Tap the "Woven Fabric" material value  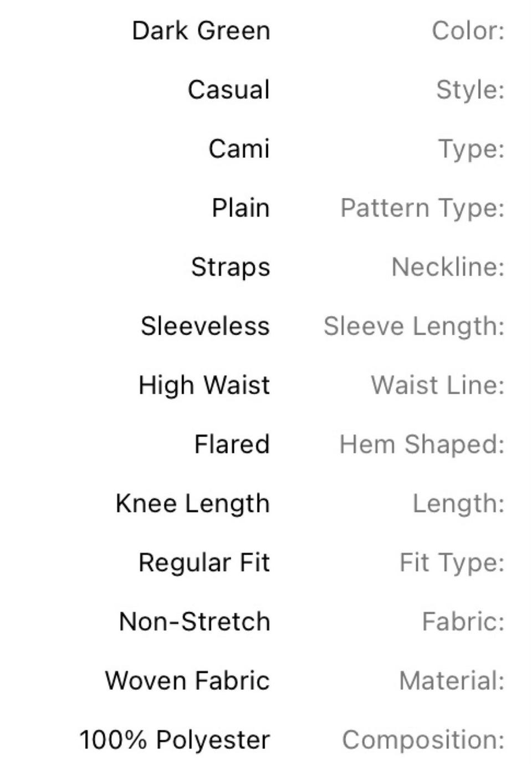[187, 681]
